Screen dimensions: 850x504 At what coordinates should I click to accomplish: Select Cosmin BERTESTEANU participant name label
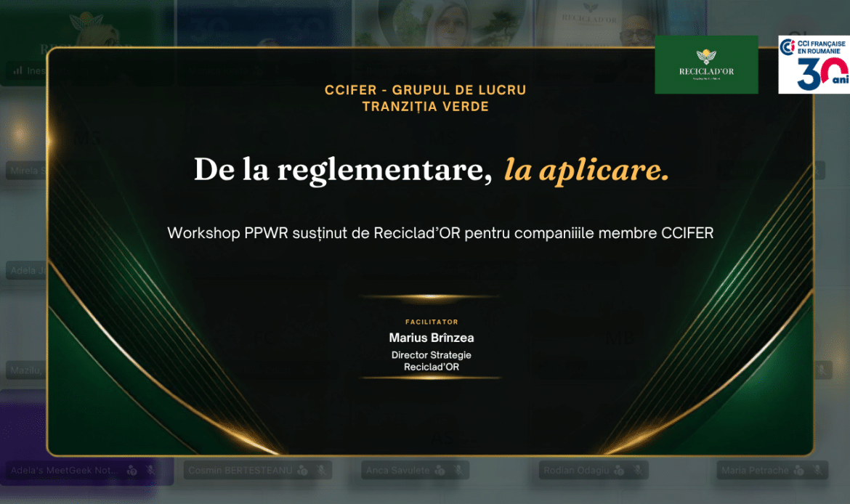point(240,471)
